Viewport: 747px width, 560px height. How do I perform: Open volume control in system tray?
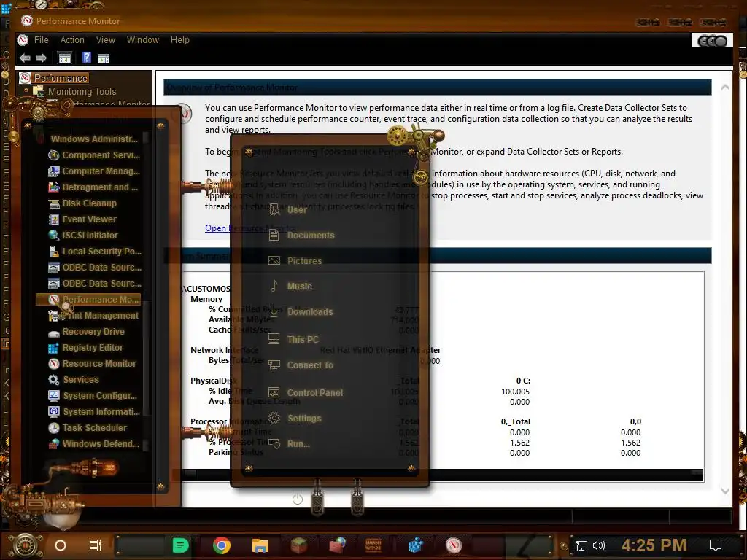pyautogui.click(x=599, y=545)
